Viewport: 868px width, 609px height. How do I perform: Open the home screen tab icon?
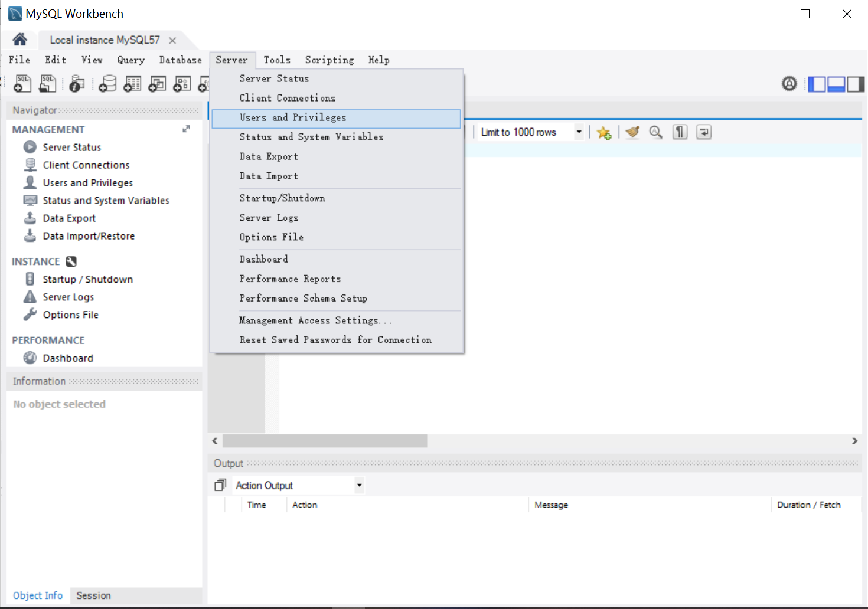click(x=19, y=40)
